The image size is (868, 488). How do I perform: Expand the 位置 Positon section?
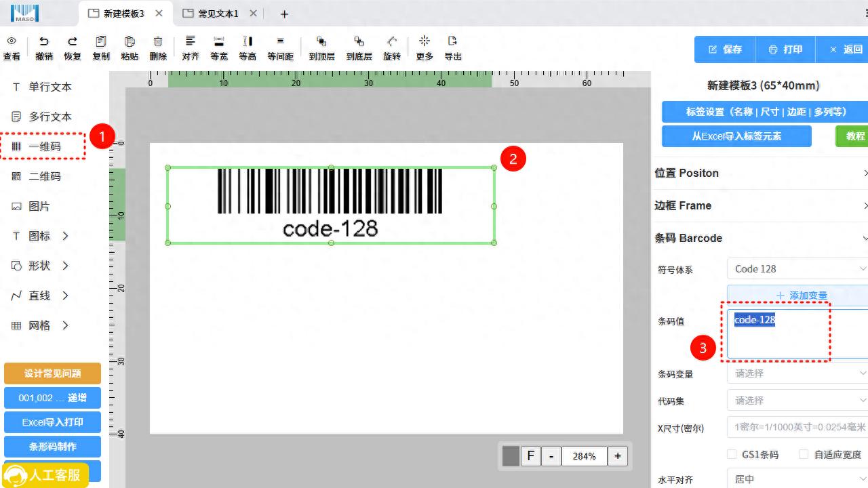[759, 173]
